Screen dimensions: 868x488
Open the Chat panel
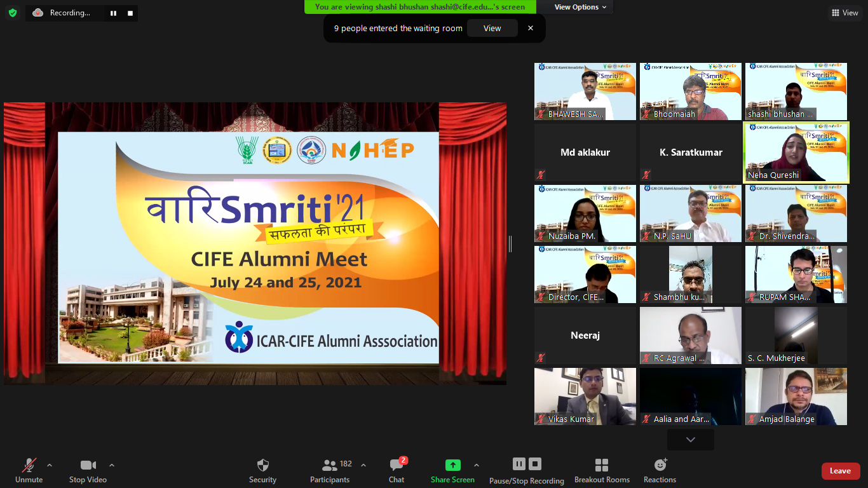(x=397, y=465)
